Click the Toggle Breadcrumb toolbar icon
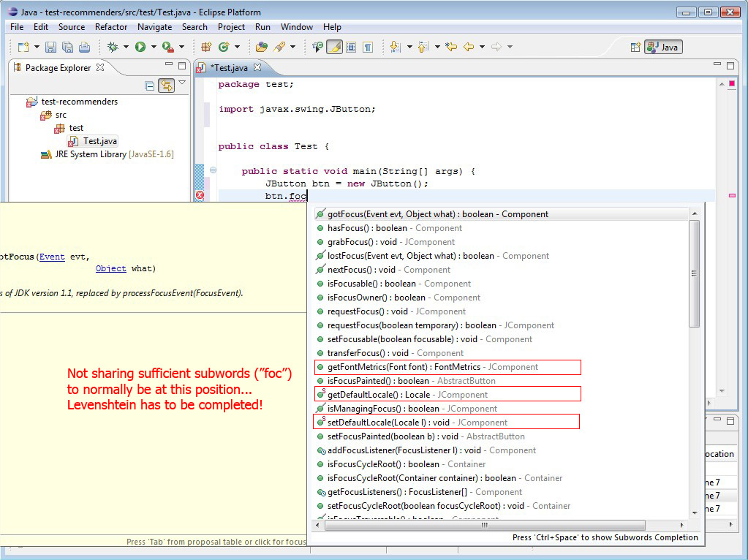The image size is (748, 560). click(317, 47)
